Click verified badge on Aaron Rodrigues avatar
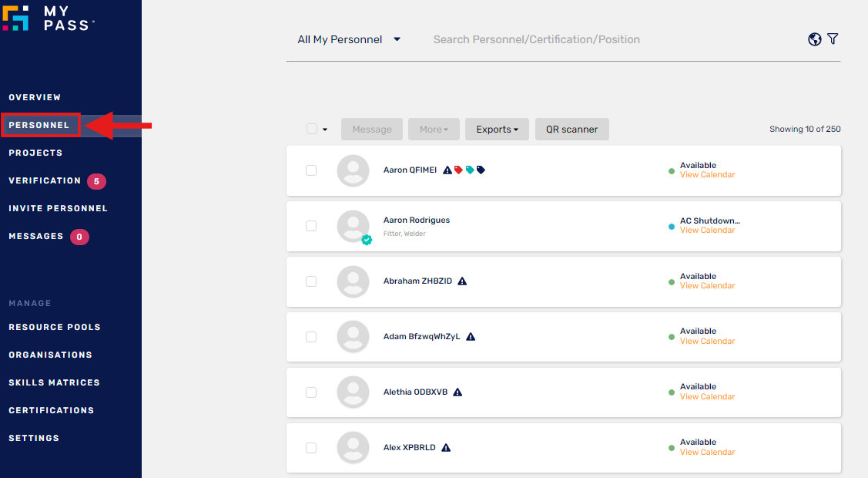The height and width of the screenshot is (478, 868). pos(367,240)
